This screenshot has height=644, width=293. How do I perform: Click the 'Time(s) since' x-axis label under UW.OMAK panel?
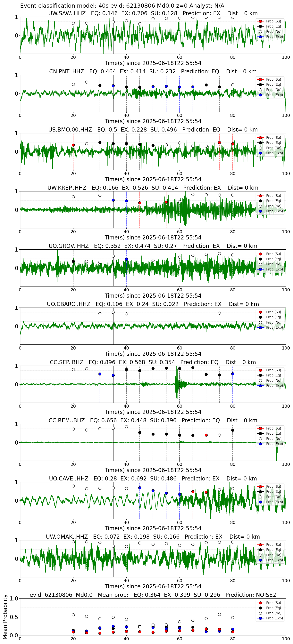(153, 586)
